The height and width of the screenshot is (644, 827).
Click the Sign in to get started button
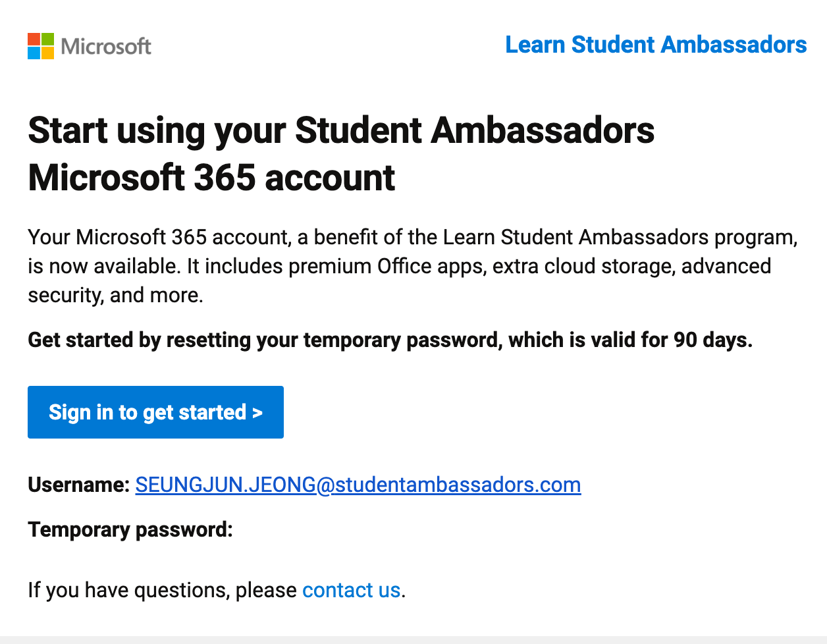[x=155, y=412]
